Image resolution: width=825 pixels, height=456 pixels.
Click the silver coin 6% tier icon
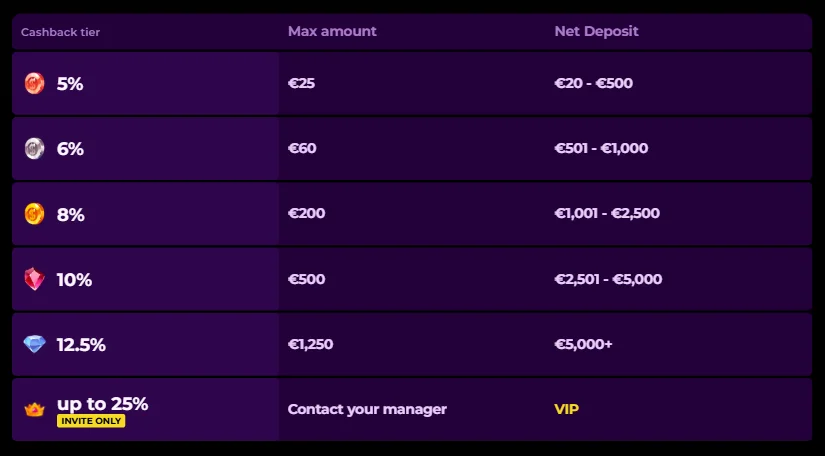pos(35,149)
